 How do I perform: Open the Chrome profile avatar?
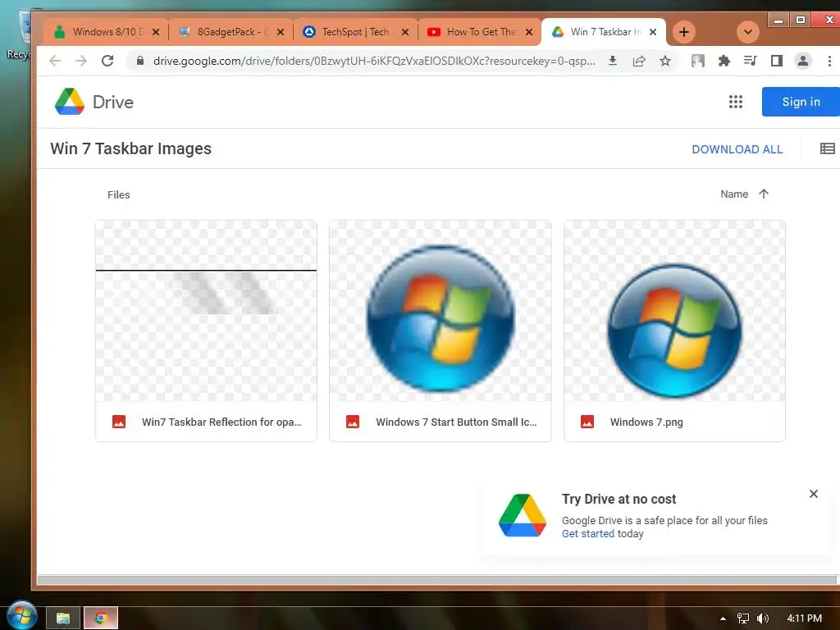(x=802, y=61)
